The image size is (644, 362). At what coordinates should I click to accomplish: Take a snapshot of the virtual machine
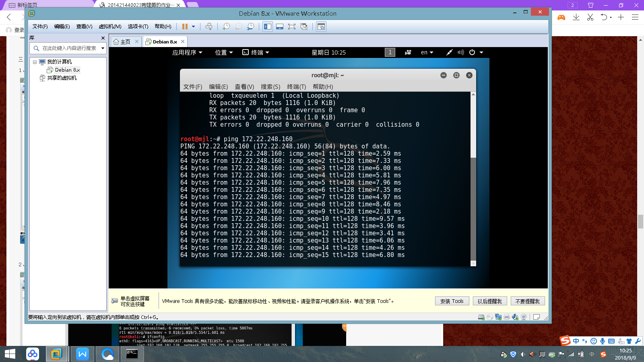tap(226, 27)
